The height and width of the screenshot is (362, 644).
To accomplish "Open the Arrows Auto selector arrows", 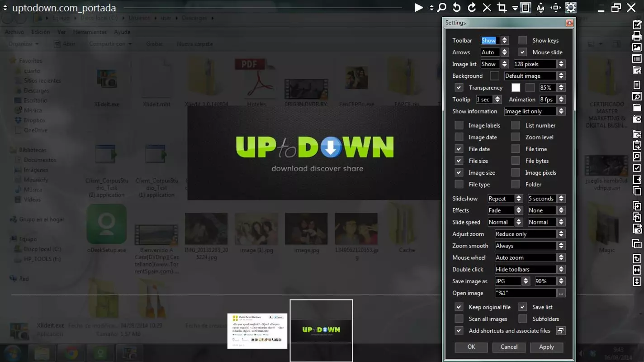I will (505, 52).
